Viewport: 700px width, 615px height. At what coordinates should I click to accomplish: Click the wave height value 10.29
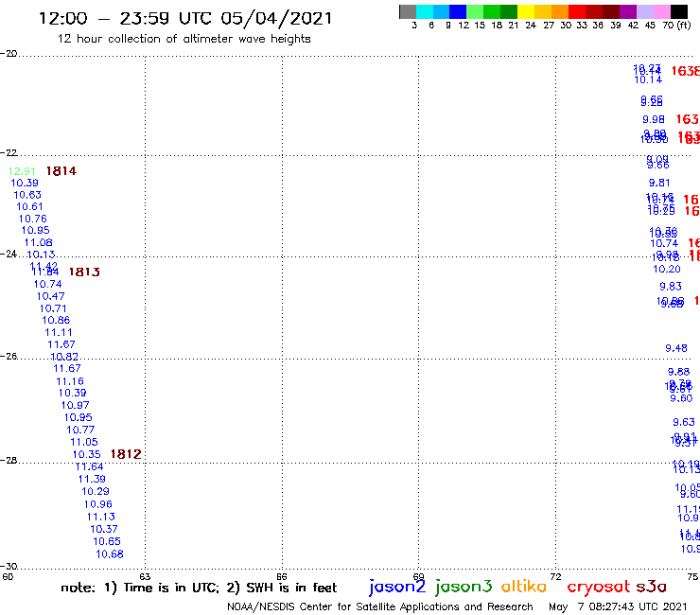pyautogui.click(x=96, y=491)
